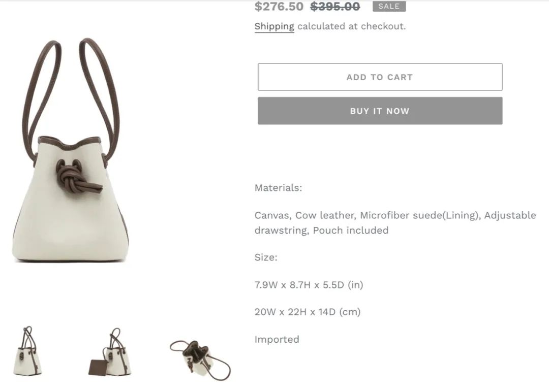Click the drawstring, Pouch included text line
This screenshot has height=392, width=549.
[321, 231]
